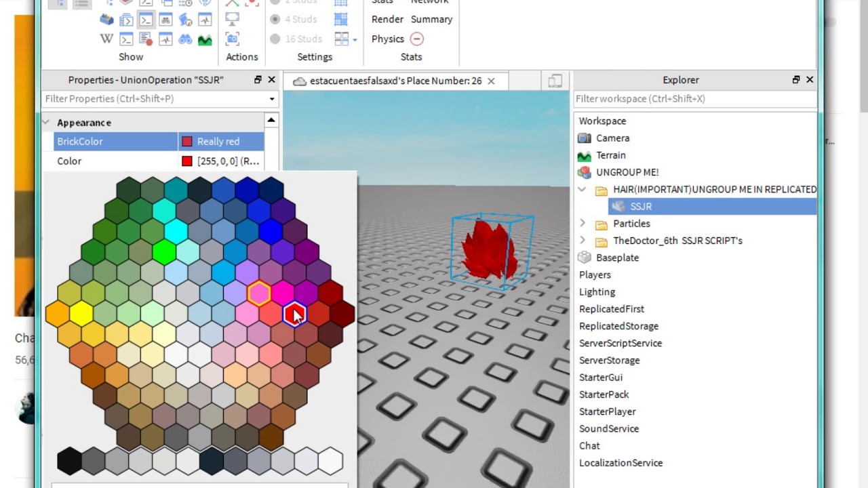Open the Filter Properties dropdown arrow
Image resolution: width=868 pixels, height=488 pixels.
pyautogui.click(x=272, y=99)
